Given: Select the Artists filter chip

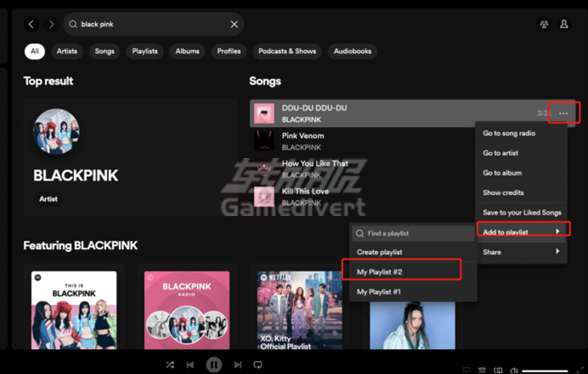Looking at the screenshot, I should pyautogui.click(x=67, y=51).
